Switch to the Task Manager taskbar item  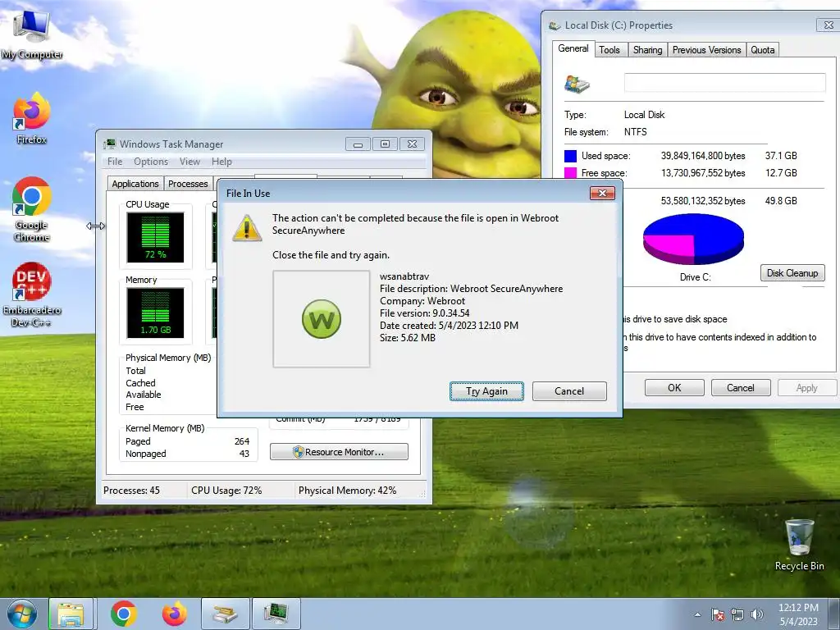pos(276,614)
